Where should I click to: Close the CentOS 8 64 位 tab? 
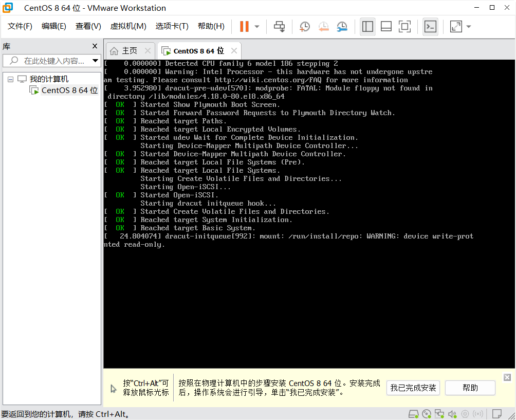[x=234, y=51]
